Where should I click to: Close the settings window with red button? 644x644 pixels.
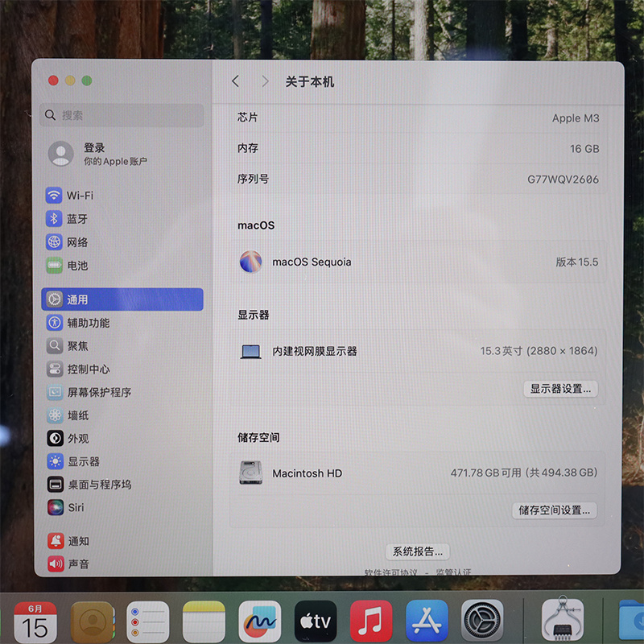click(x=53, y=80)
